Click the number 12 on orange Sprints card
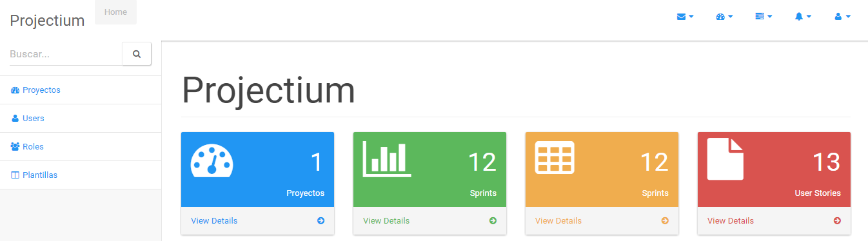This screenshot has height=241, width=868. coord(654,162)
